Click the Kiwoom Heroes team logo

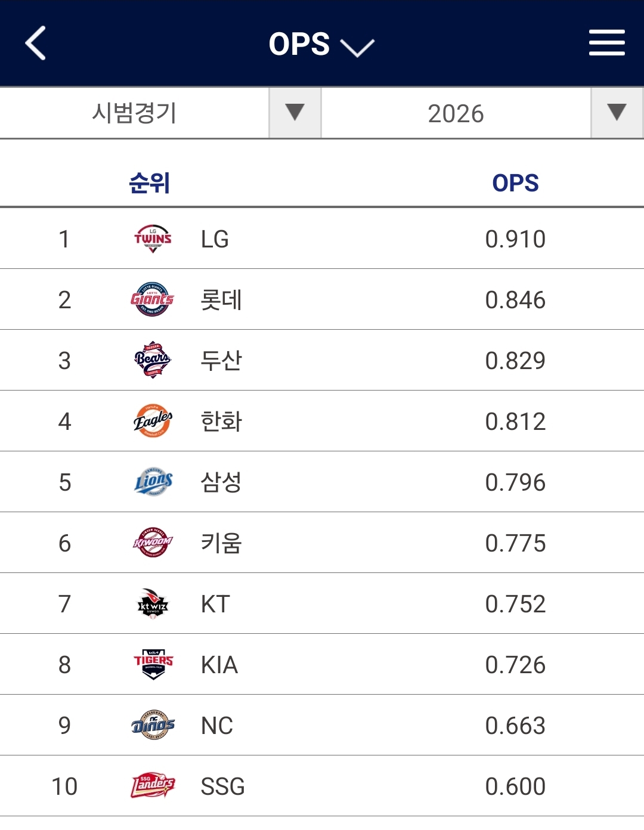153,543
